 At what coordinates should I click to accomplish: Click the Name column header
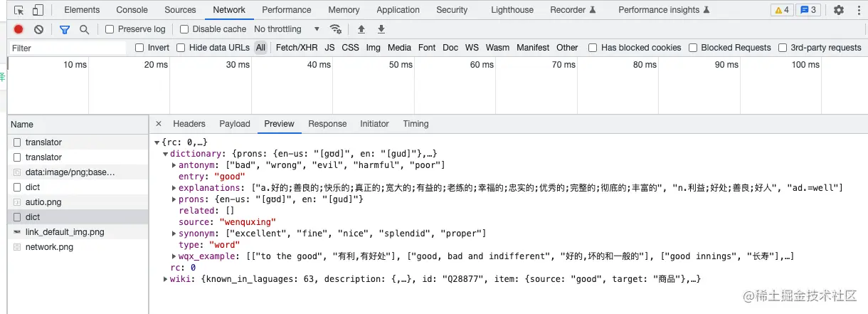click(x=78, y=124)
